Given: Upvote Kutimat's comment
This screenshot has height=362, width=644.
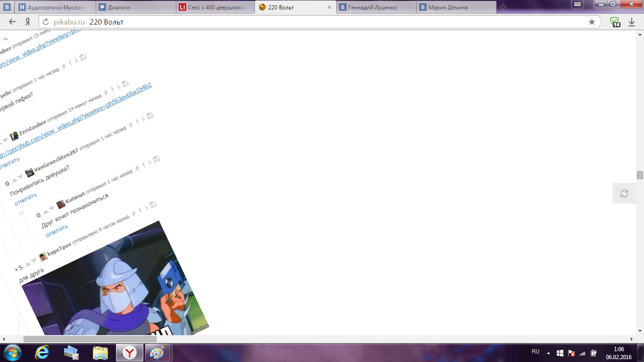Looking at the screenshot, I should click(x=45, y=212).
